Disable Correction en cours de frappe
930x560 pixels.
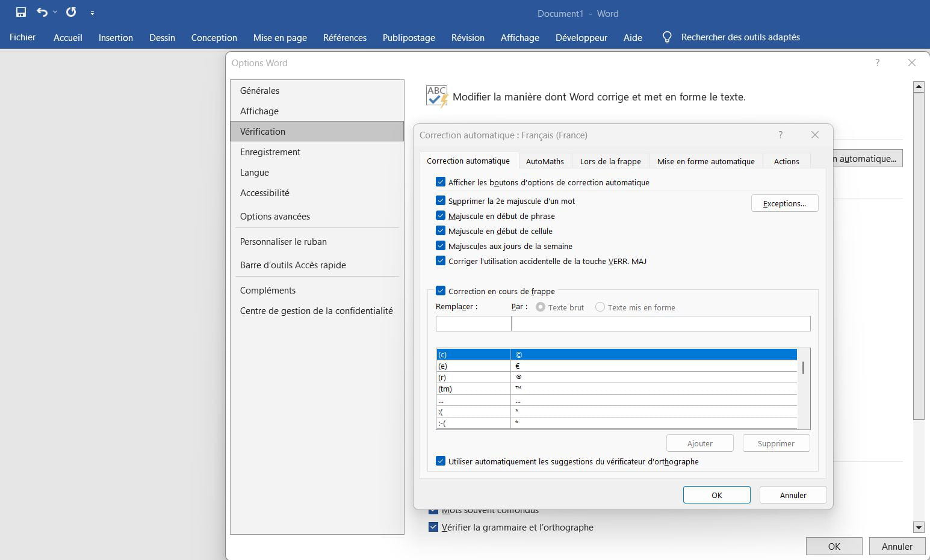click(441, 291)
